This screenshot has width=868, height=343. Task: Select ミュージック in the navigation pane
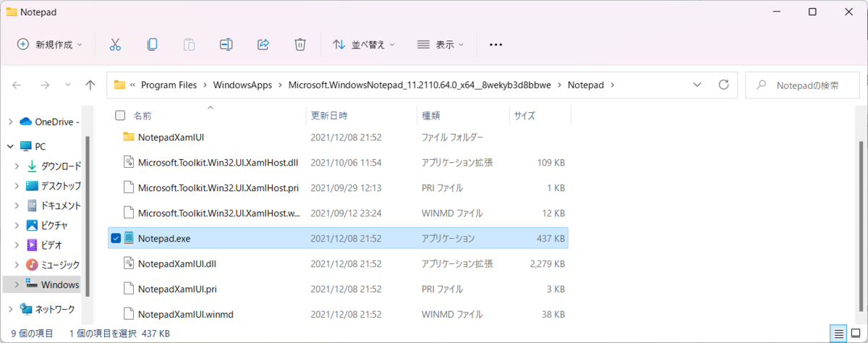pos(54,265)
